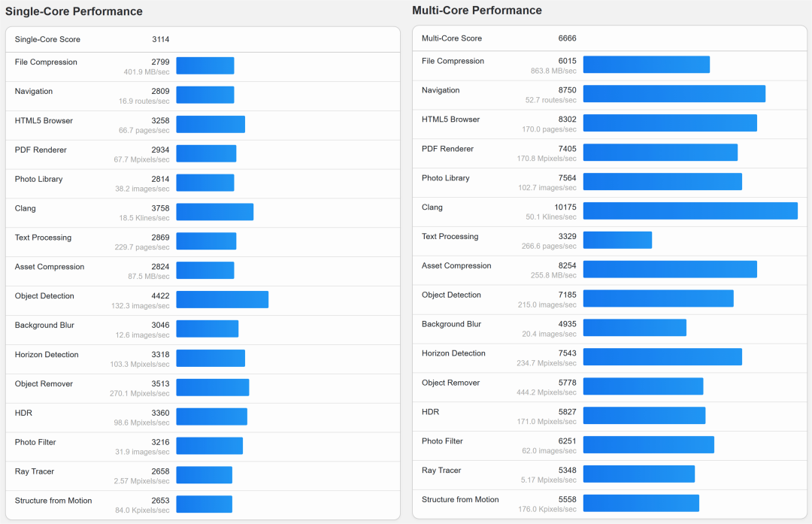
Task: Click multi-core Text Processing bar
Action: coord(617,241)
